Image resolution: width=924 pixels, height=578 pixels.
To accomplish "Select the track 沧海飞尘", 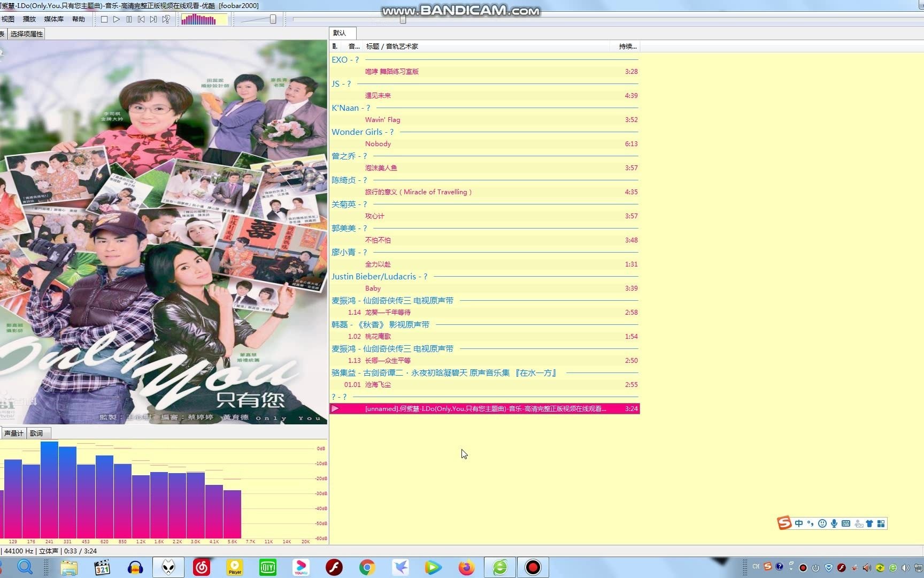I will coord(484,385).
